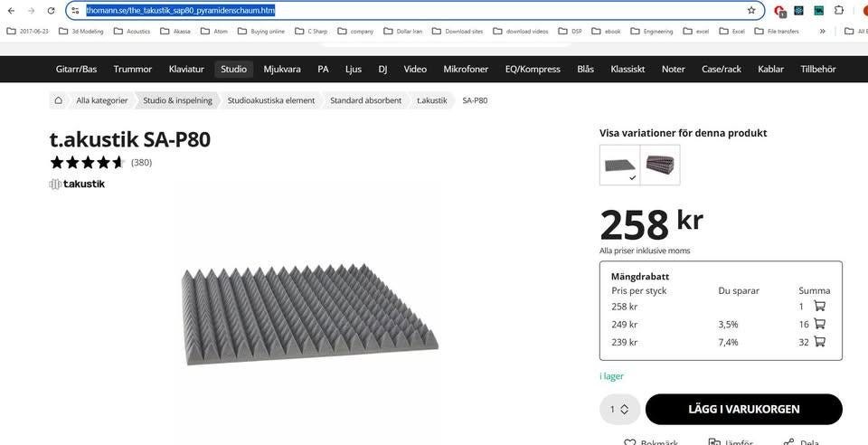Open the Acoustics bookmark folder
This screenshot has height=445, width=868.
132,32
